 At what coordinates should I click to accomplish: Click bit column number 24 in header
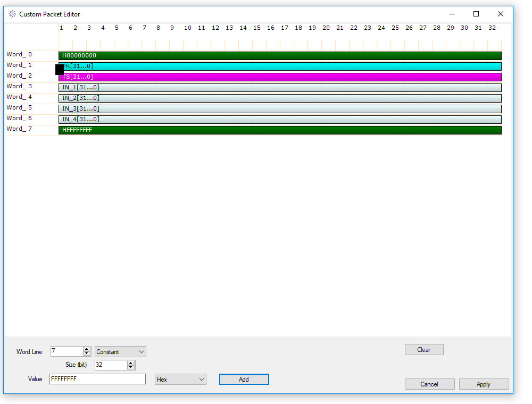381,28
